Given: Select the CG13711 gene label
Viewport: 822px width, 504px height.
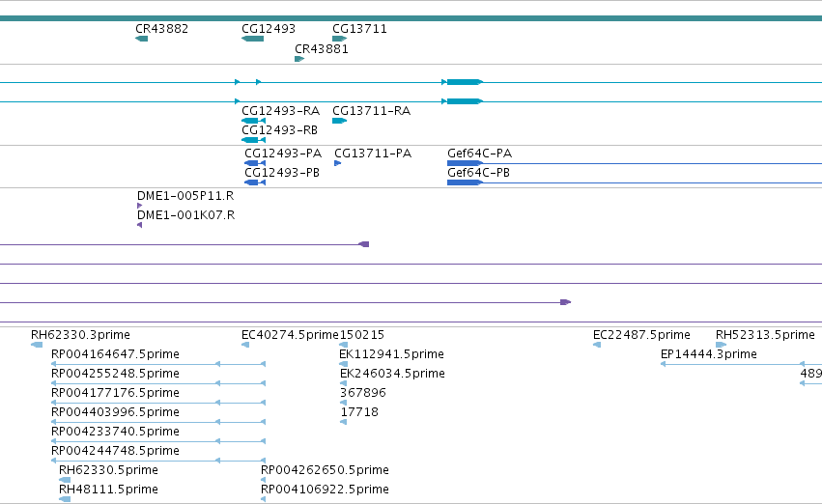Looking at the screenshot, I should 359,29.
